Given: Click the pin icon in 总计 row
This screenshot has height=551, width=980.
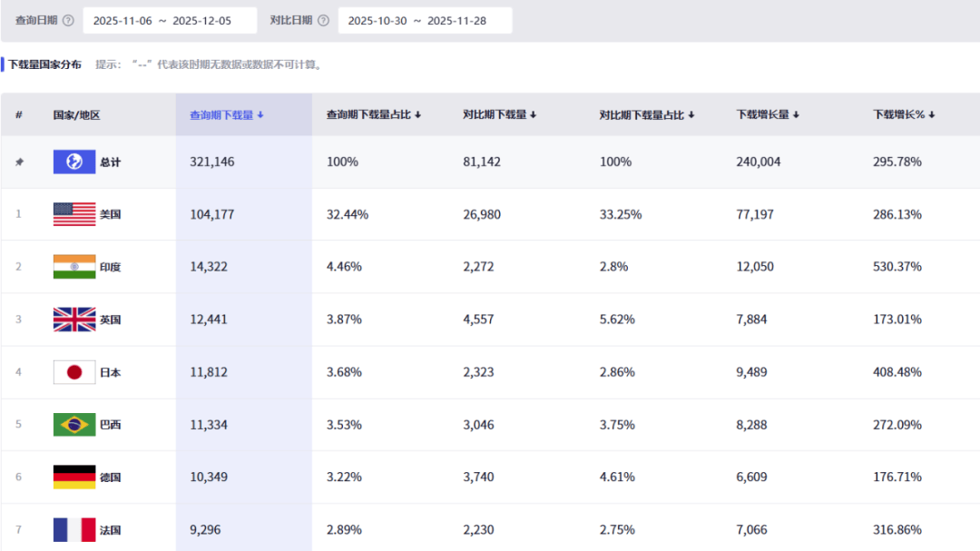Looking at the screenshot, I should 19,162.
